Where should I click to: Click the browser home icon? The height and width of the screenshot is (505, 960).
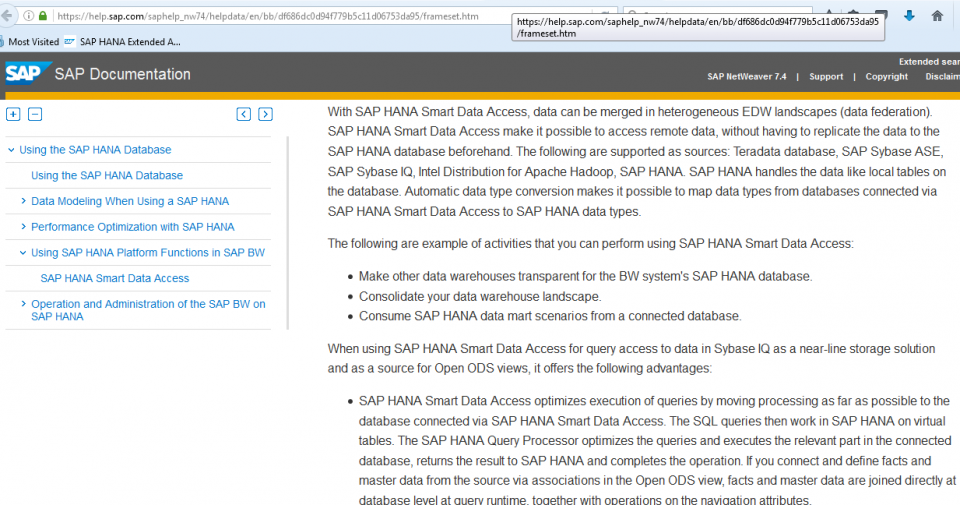click(x=937, y=16)
